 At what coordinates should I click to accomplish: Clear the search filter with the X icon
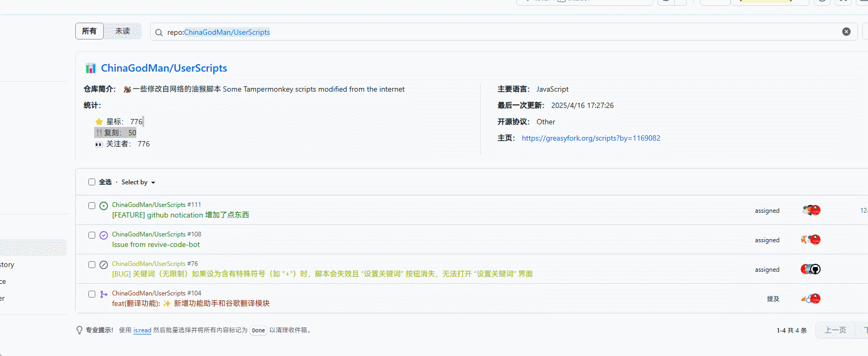coord(846,32)
